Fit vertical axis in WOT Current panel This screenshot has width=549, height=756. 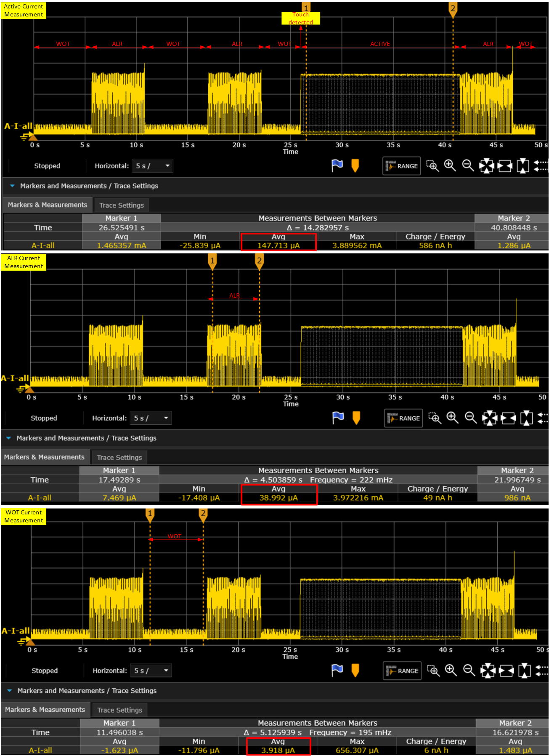(525, 671)
